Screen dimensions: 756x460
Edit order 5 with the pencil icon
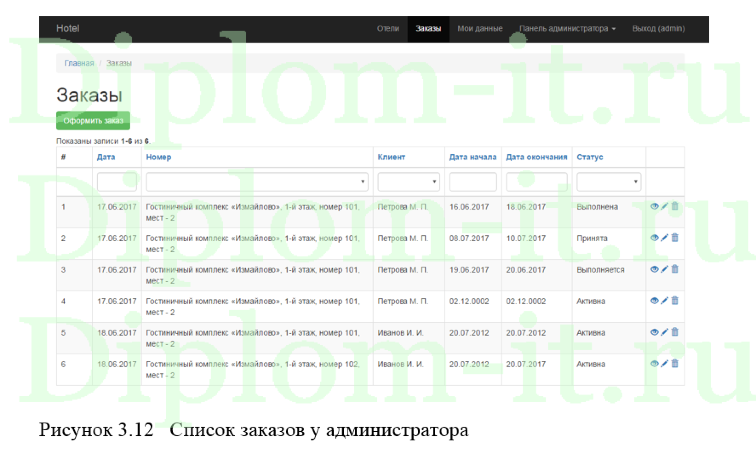point(664,332)
